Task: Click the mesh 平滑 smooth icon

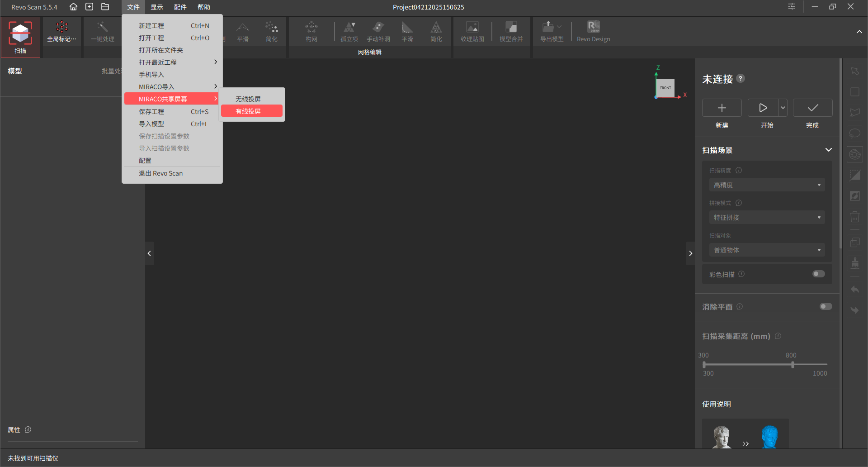Action: click(407, 32)
